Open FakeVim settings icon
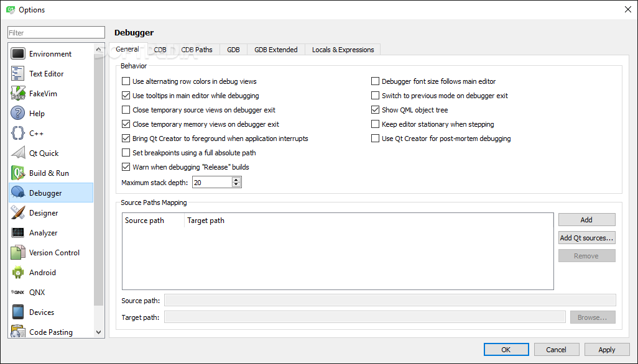 [18, 93]
